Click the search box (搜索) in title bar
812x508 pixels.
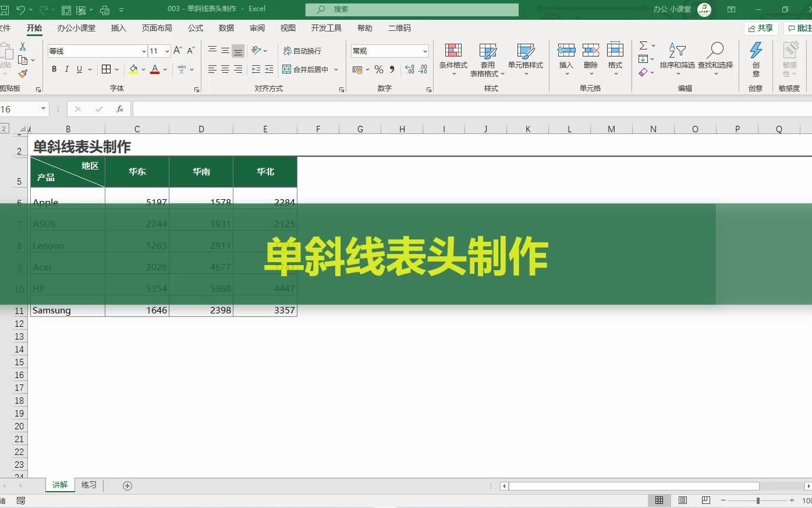(412, 9)
